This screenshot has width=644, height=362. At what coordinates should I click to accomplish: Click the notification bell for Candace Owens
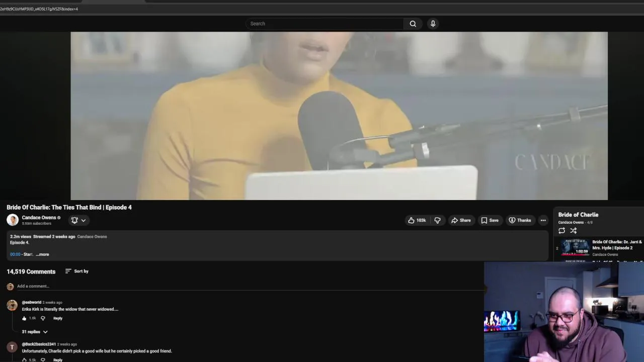[74, 220]
